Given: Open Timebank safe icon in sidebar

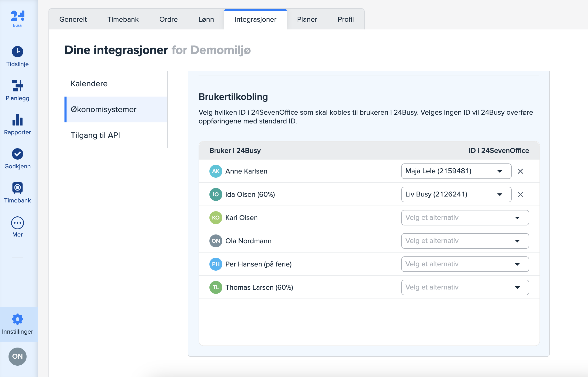Looking at the screenshot, I should (x=17, y=188).
